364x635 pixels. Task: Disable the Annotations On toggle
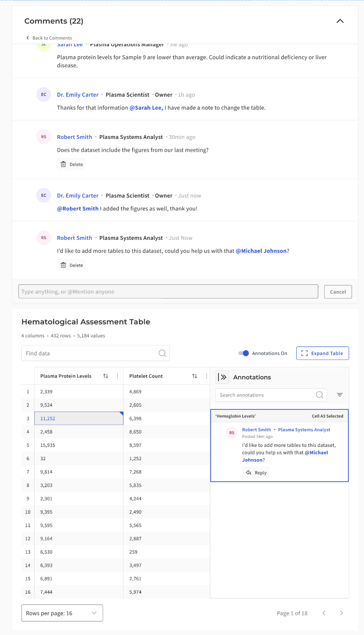[243, 353]
